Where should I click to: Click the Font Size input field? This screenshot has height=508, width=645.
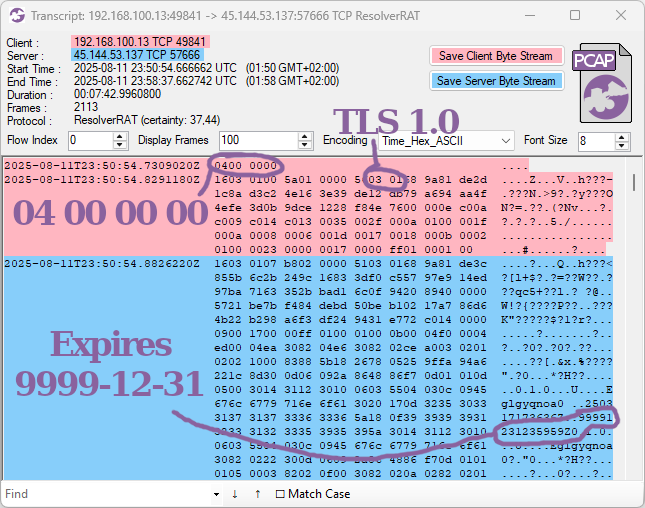click(597, 141)
